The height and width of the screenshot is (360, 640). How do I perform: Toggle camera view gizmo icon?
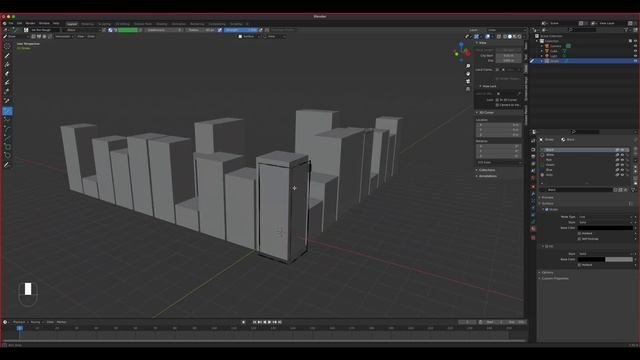pyautogui.click(x=468, y=82)
